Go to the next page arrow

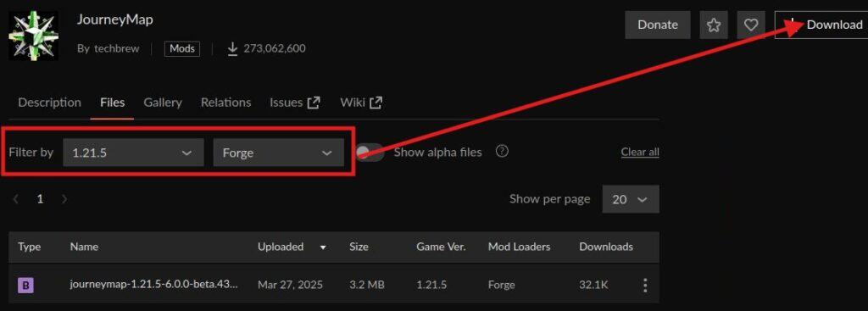pyautogui.click(x=64, y=199)
